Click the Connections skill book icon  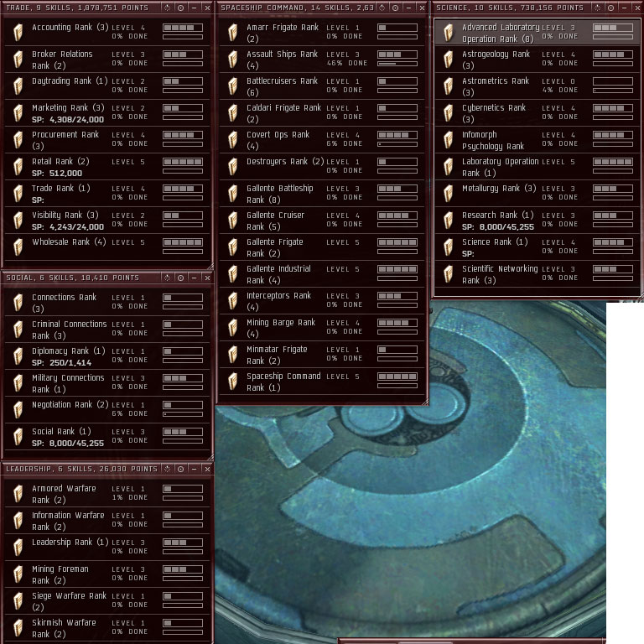pyautogui.click(x=18, y=302)
